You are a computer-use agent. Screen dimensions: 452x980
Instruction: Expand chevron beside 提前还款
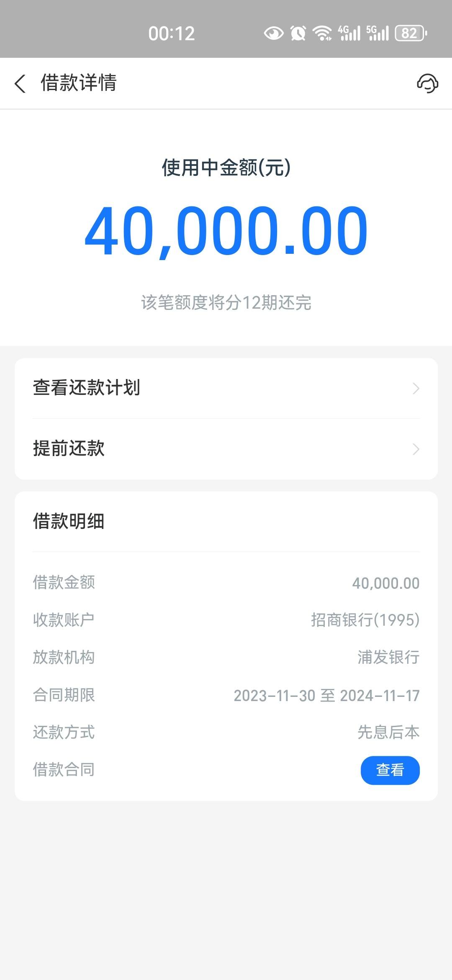(x=416, y=449)
